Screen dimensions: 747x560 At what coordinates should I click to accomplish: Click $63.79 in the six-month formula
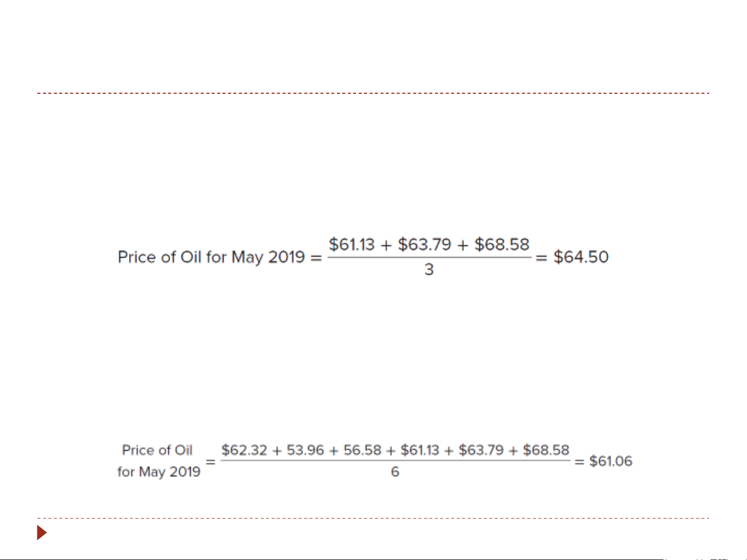coord(481,450)
